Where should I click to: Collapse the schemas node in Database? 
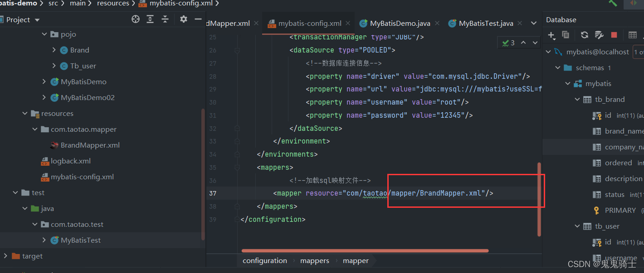pyautogui.click(x=558, y=67)
